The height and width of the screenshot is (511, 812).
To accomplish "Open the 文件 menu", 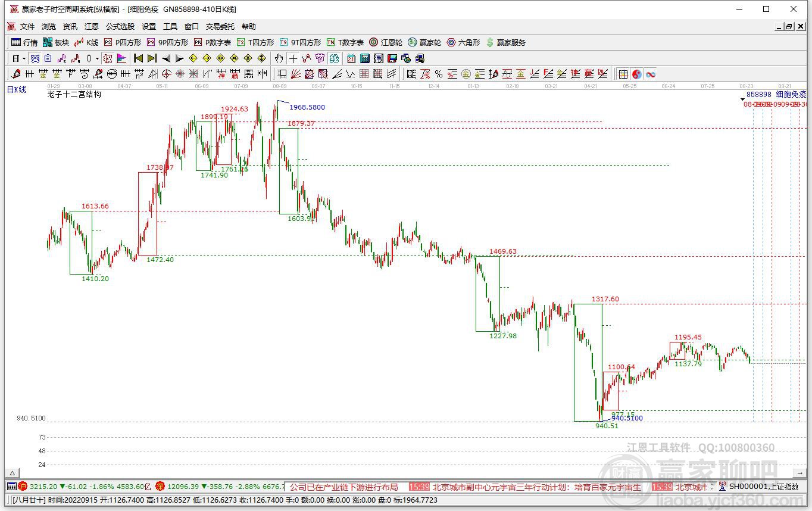I will (x=27, y=27).
